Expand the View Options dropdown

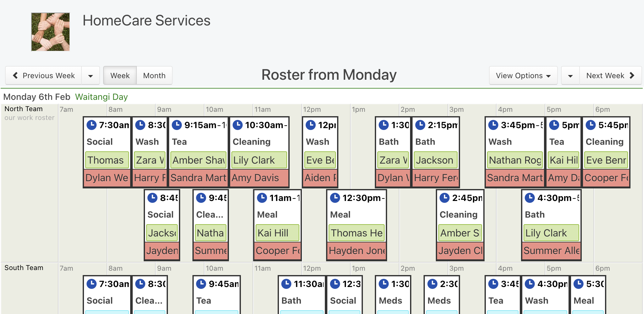coord(523,76)
